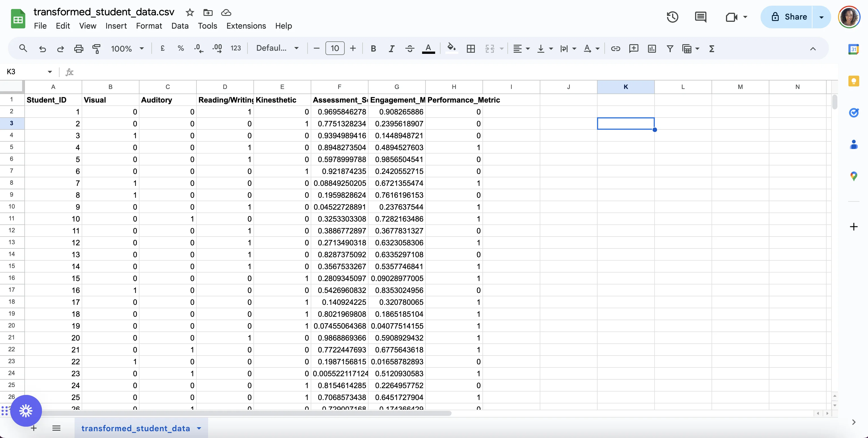Click the borders grid icon
Screen dimensions: 868x438
pos(470,48)
